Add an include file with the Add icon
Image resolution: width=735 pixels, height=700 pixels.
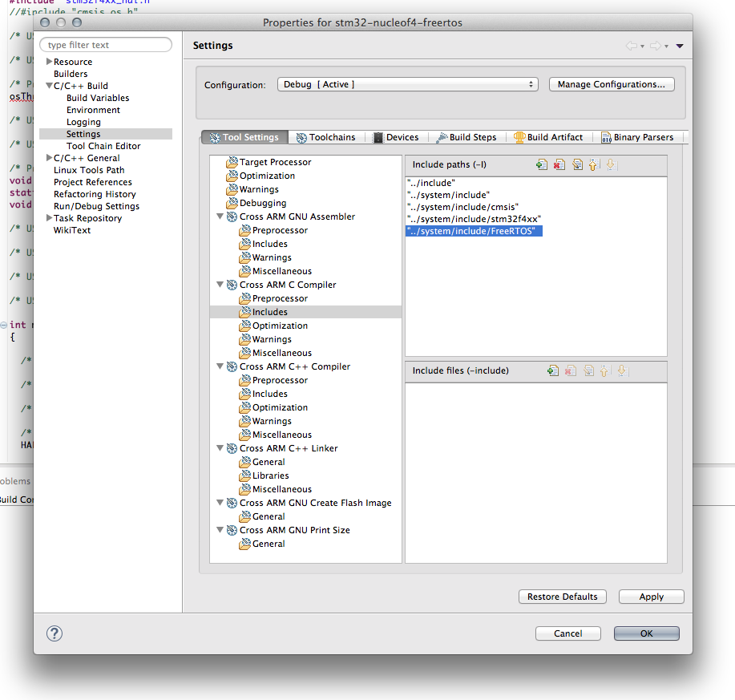point(553,371)
